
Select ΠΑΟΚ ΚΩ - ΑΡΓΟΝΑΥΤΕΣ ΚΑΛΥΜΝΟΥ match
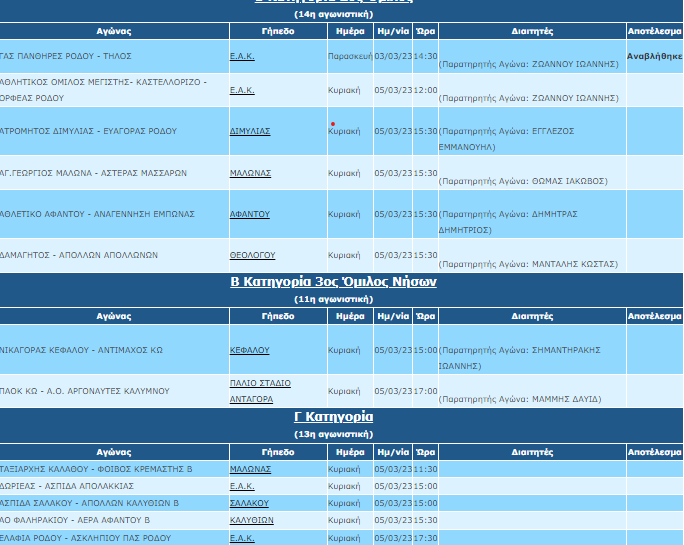click(x=85, y=391)
